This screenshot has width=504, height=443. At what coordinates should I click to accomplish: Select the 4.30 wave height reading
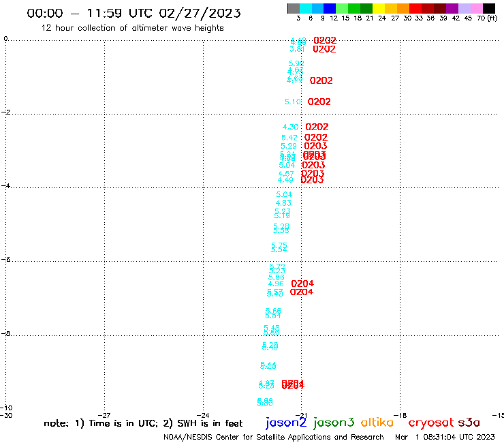tap(290, 127)
